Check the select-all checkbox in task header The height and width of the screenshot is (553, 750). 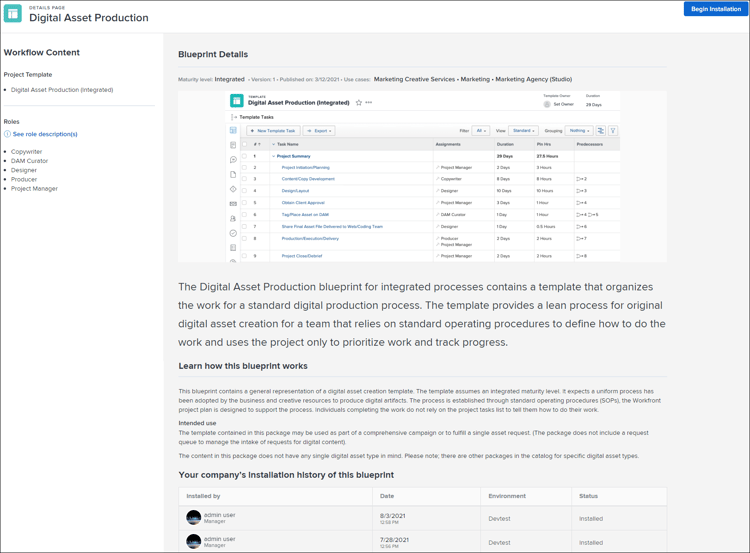tap(244, 144)
